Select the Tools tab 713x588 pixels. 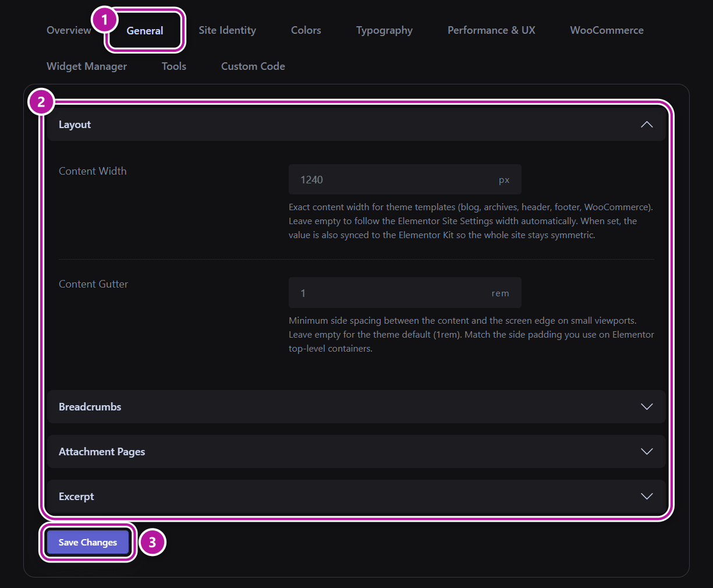pyautogui.click(x=174, y=66)
